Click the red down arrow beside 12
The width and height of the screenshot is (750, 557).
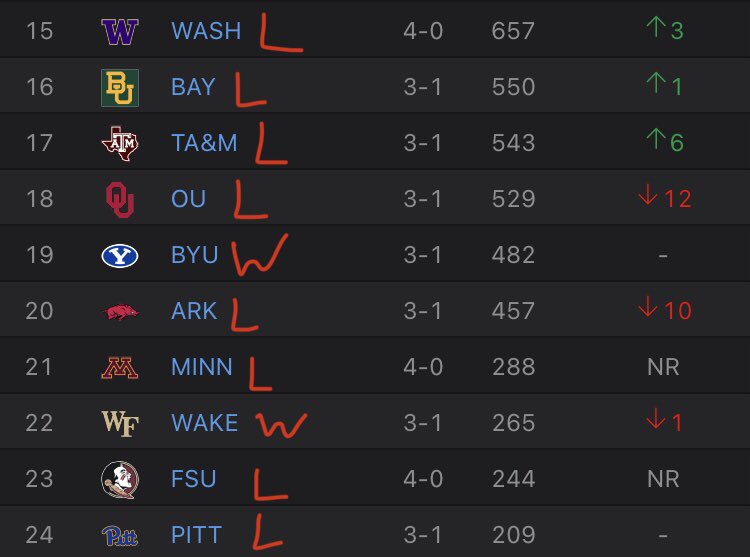pos(650,198)
